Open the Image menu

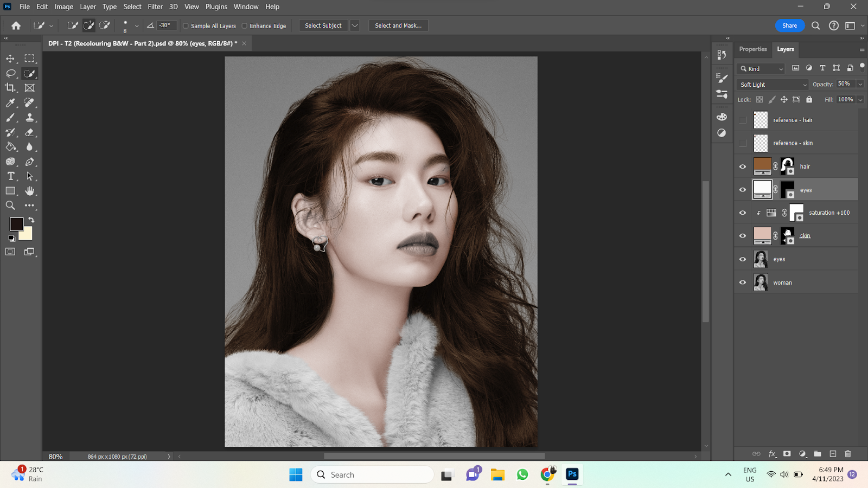point(64,7)
